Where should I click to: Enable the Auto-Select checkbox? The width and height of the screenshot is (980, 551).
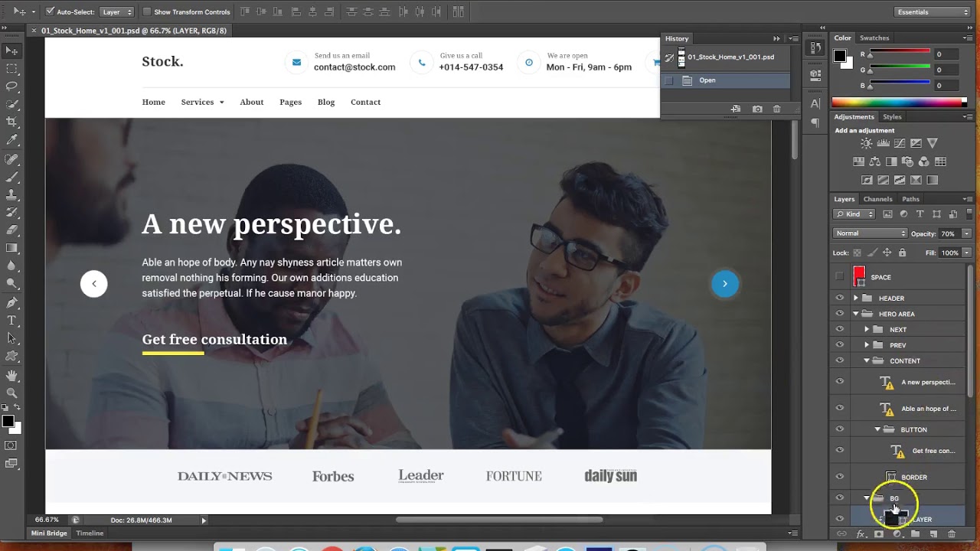pos(50,11)
